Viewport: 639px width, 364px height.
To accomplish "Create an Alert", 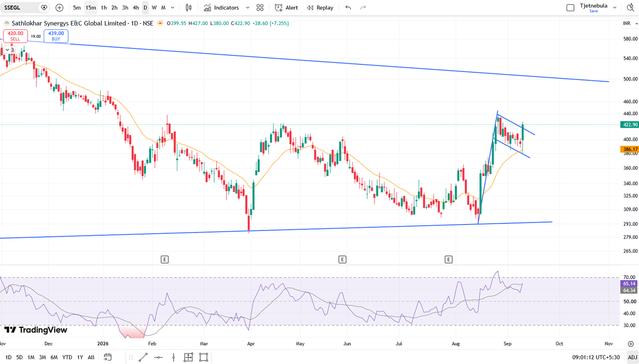I will [286, 7].
